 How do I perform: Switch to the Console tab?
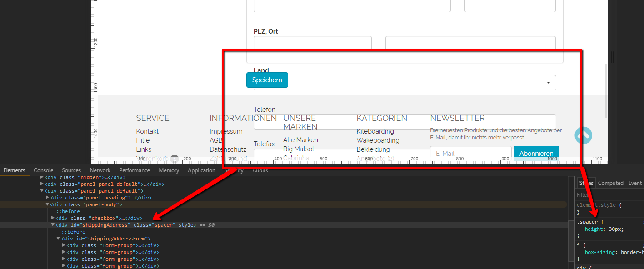click(x=44, y=170)
